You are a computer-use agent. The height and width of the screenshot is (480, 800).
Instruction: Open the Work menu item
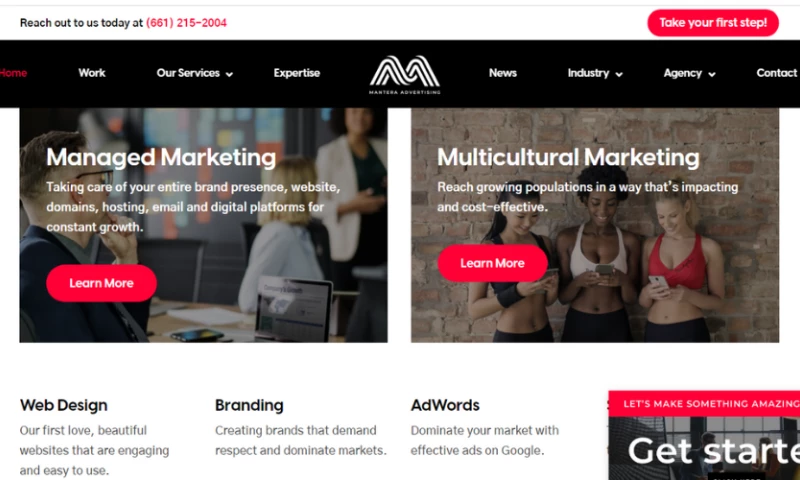click(92, 73)
